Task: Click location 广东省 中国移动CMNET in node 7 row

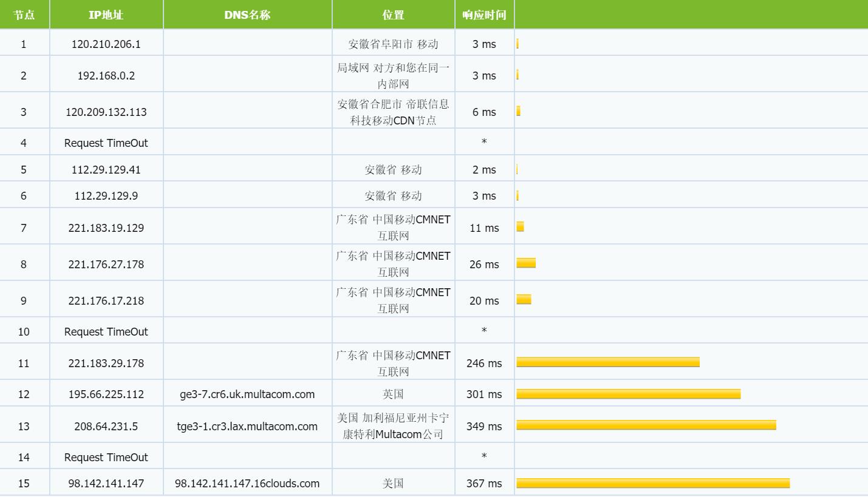Action: (393, 228)
